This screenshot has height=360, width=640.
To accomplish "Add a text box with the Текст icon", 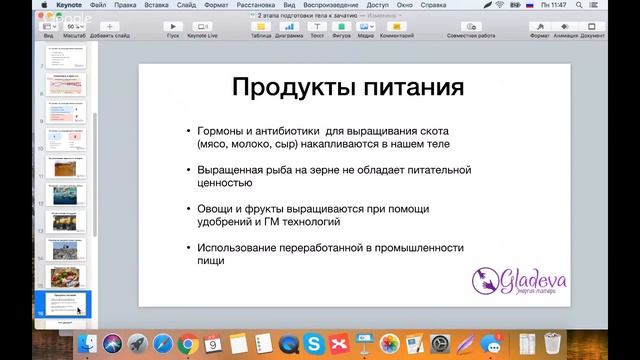I will 317,27.
